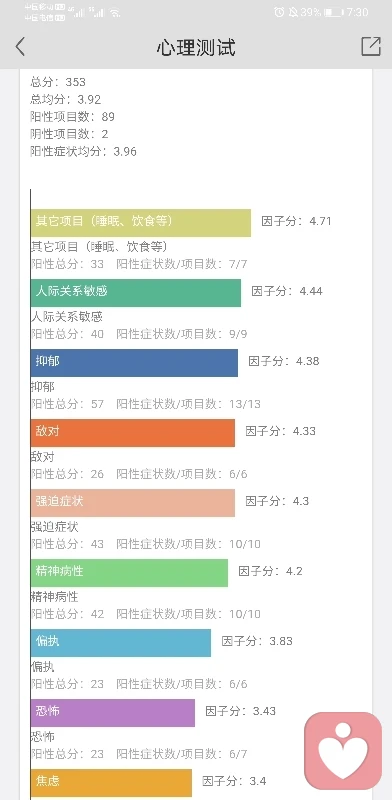The height and width of the screenshot is (800, 392).
Task: Select the light green 精神病性 bar
Action: pos(130,573)
